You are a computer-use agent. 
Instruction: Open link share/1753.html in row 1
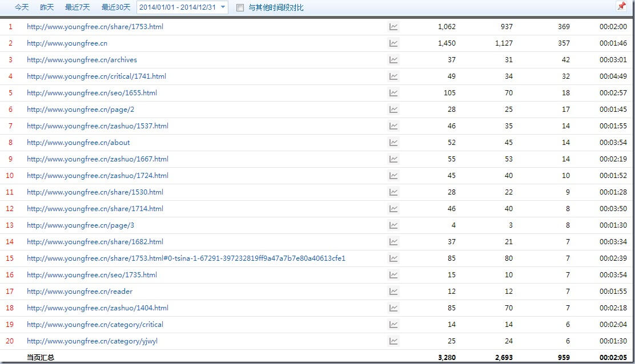click(95, 27)
